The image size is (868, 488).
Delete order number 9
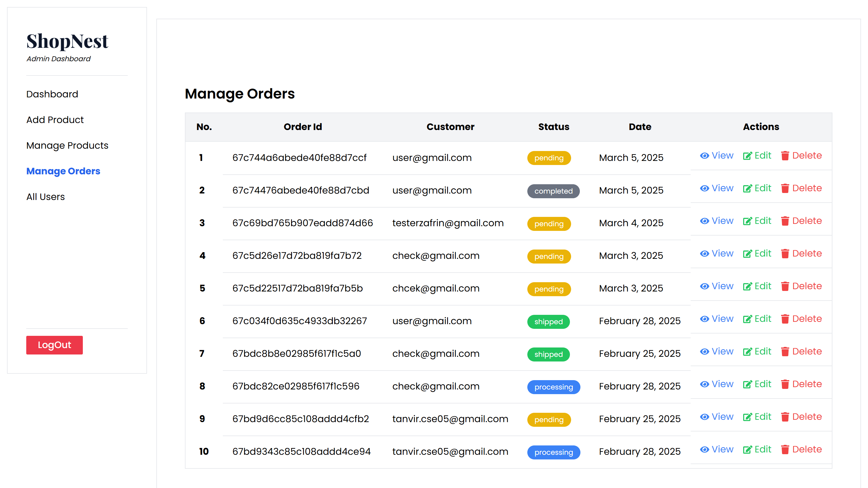(x=801, y=417)
